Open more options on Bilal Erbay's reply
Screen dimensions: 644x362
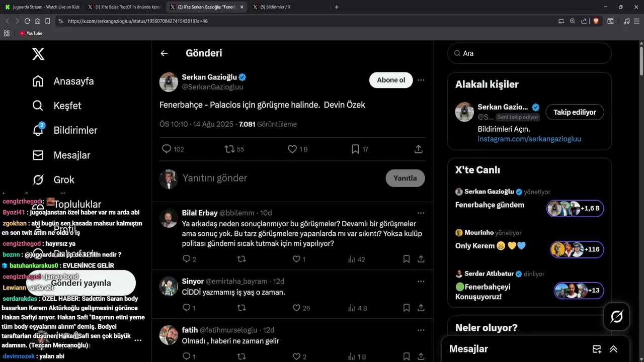[x=421, y=213]
